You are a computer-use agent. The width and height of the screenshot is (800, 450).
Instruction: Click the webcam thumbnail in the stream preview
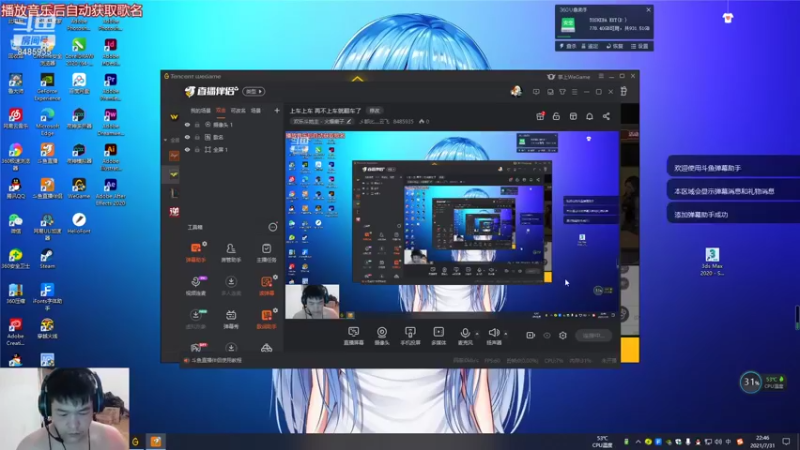coord(312,302)
